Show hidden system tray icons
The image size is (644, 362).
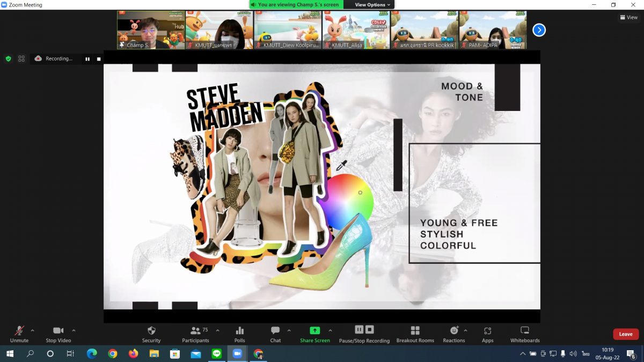pos(523,354)
